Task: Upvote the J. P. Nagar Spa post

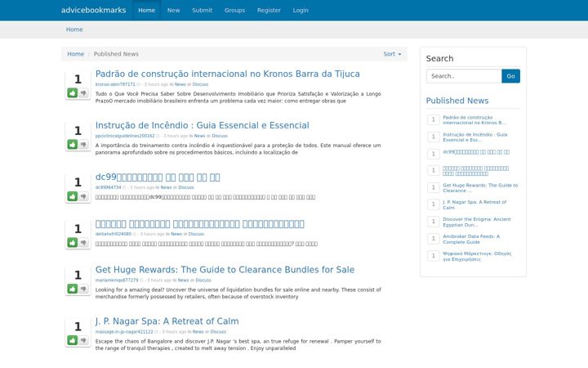Action: pyautogui.click(x=73, y=340)
